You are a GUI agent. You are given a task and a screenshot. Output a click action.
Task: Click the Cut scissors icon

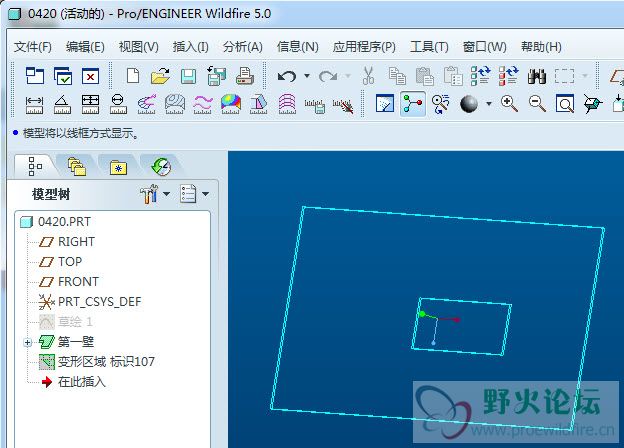point(369,76)
